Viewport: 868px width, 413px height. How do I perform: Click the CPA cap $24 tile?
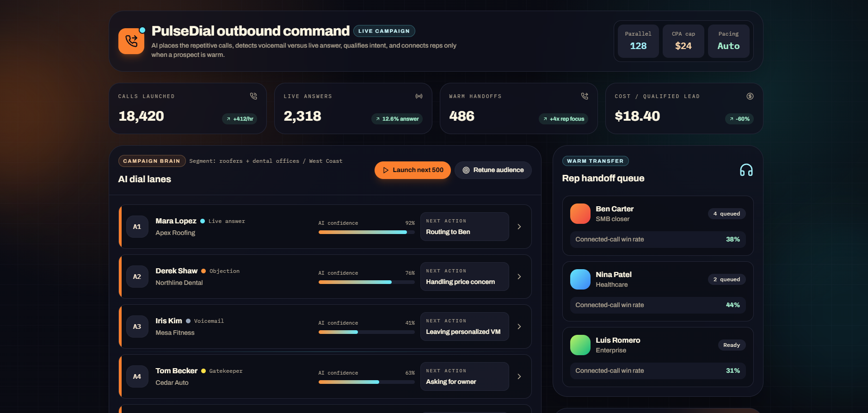pyautogui.click(x=683, y=41)
